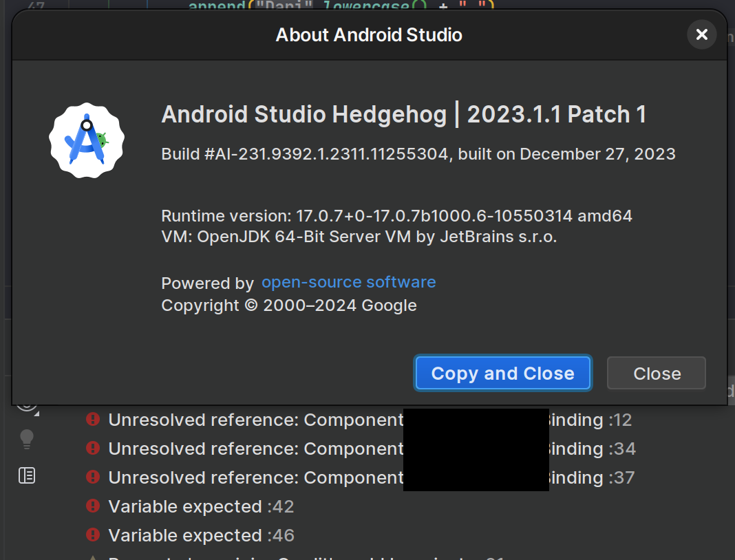Viewport: 735px width, 560px height.
Task: Select the Variable expected :42 problem
Action: pyautogui.click(x=201, y=506)
